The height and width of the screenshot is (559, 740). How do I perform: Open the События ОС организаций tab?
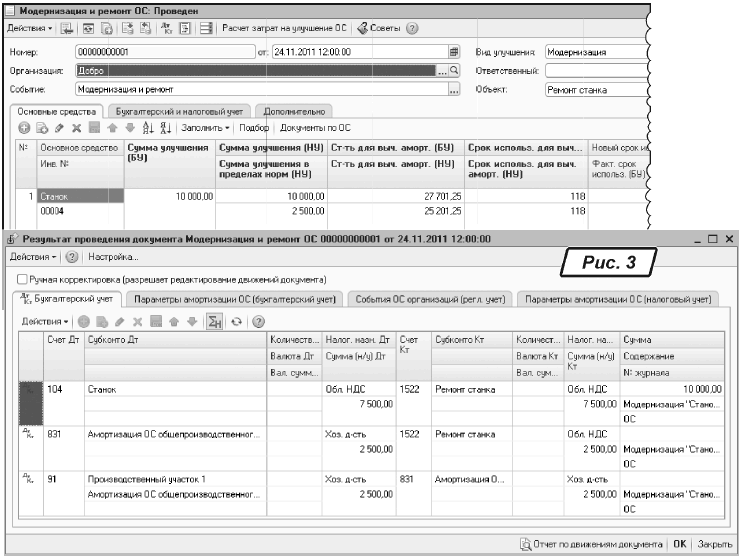tap(430, 298)
